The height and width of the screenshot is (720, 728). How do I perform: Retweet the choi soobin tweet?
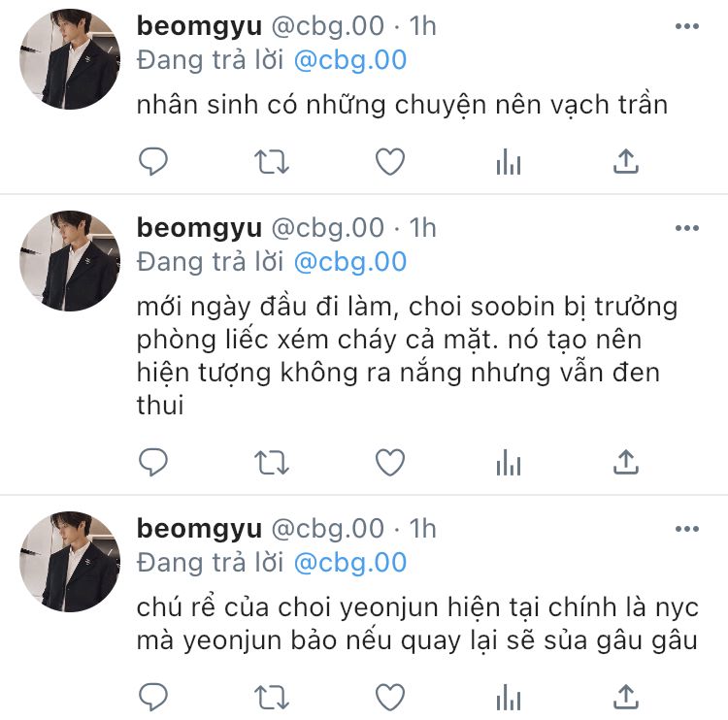tap(272, 462)
